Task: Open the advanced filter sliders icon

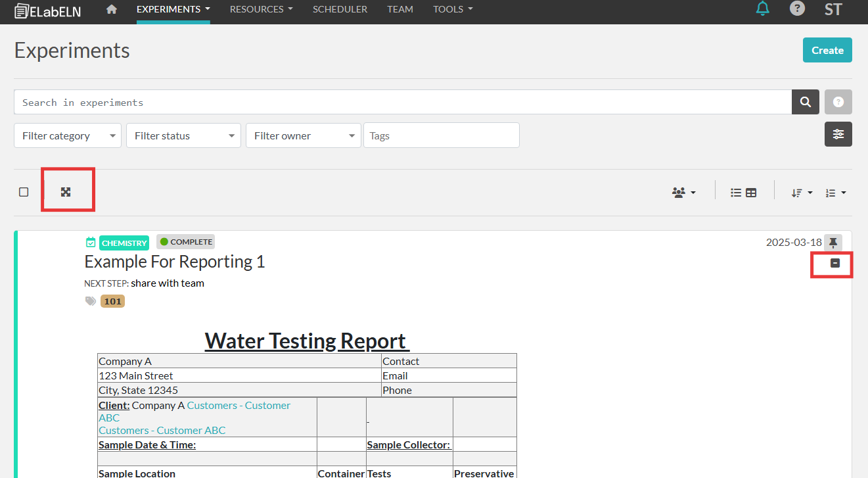Action: pos(838,134)
